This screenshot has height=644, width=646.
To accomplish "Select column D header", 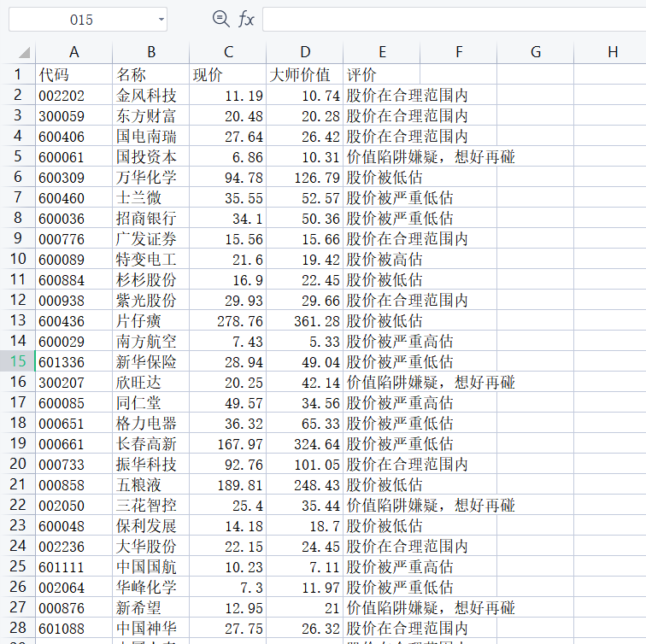I will click(305, 52).
